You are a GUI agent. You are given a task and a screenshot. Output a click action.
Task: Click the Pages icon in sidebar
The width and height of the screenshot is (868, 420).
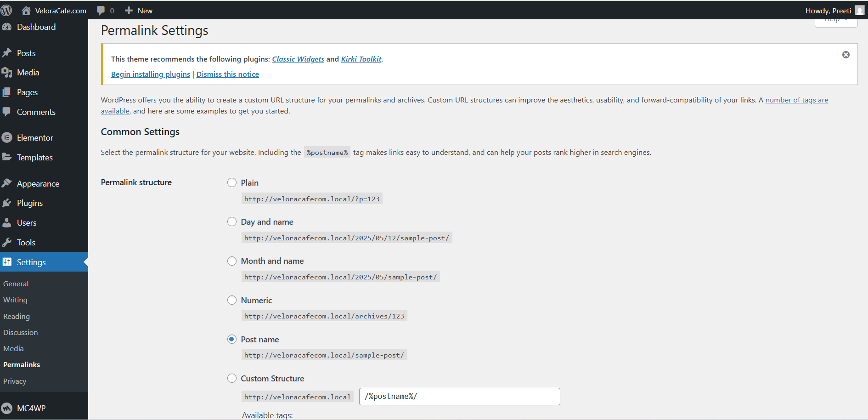7,92
